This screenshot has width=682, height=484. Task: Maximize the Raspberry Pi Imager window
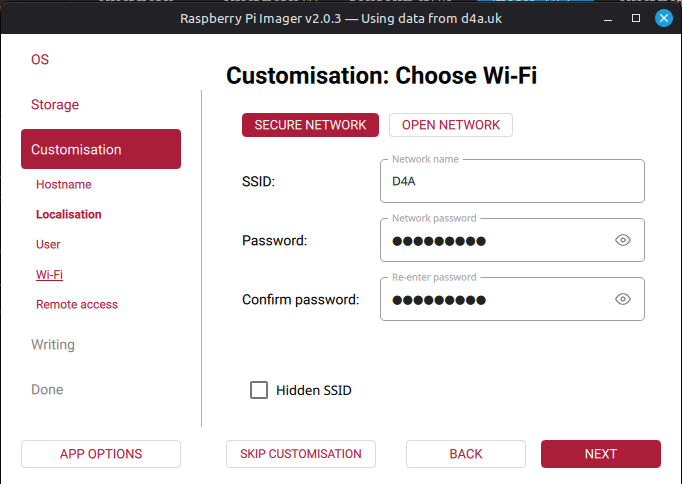pos(636,18)
